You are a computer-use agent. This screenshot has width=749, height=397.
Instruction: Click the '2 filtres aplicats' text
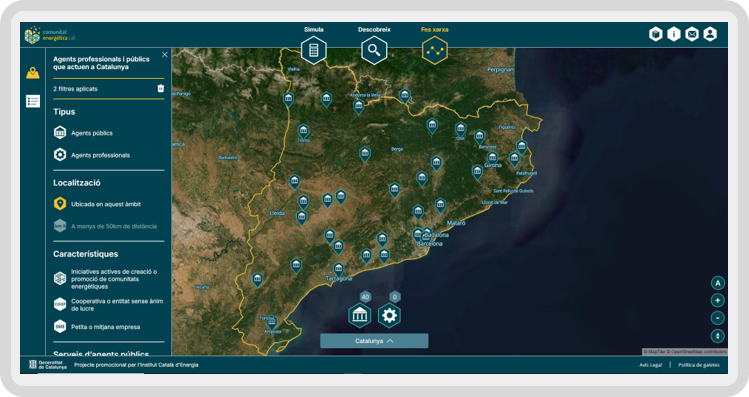pos(75,89)
